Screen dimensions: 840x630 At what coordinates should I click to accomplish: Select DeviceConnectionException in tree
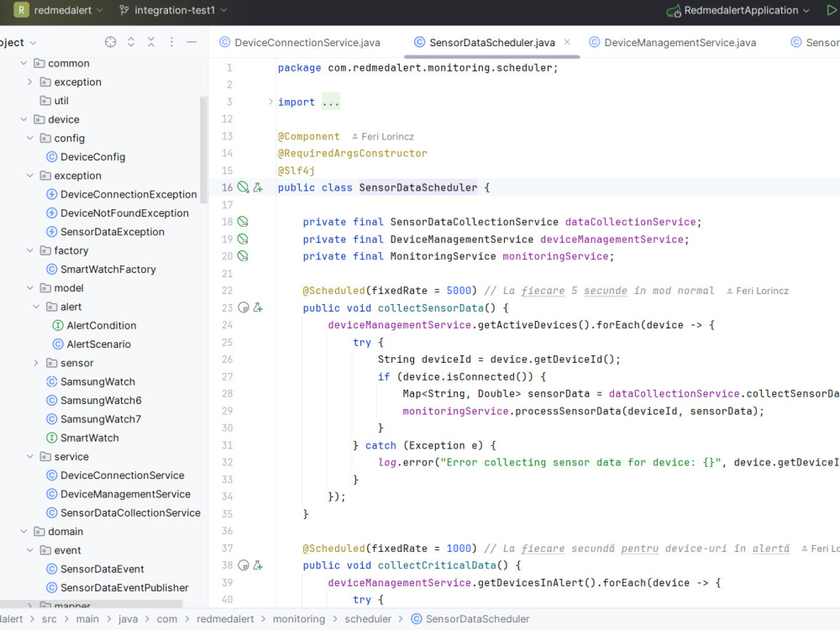122,195
